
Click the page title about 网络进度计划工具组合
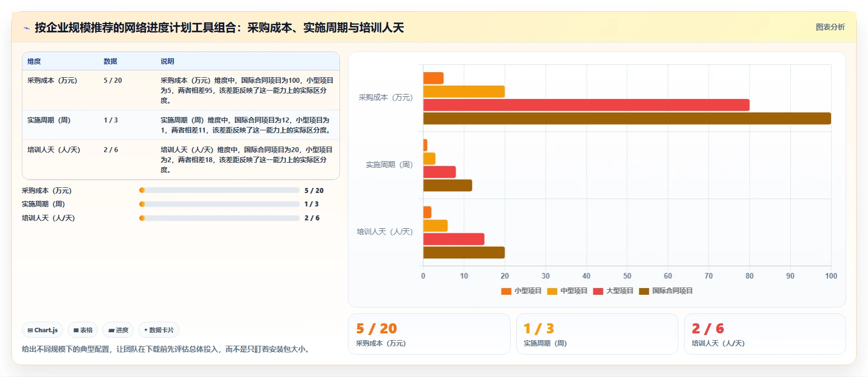point(219,28)
